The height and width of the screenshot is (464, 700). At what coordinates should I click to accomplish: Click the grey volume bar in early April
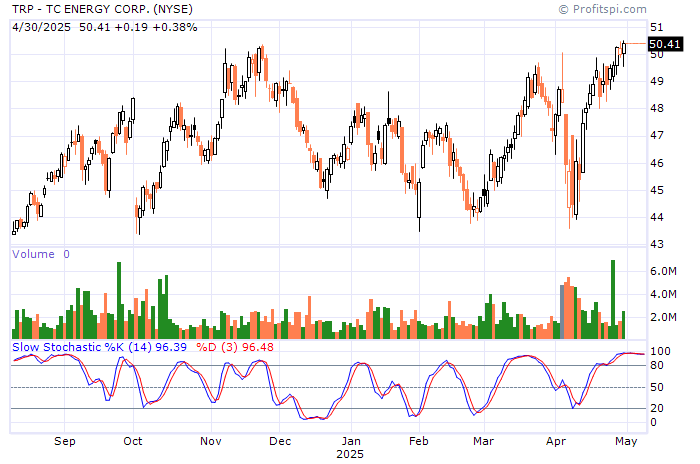(562, 312)
